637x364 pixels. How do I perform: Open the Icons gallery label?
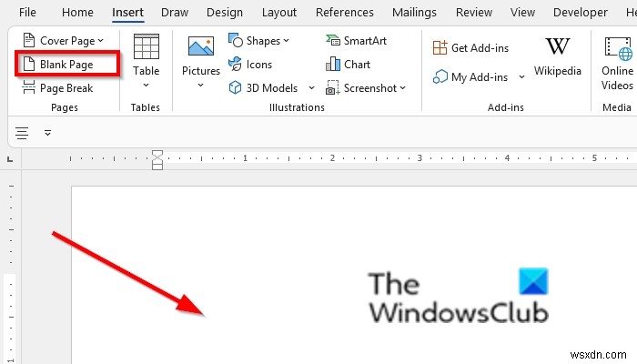259,65
